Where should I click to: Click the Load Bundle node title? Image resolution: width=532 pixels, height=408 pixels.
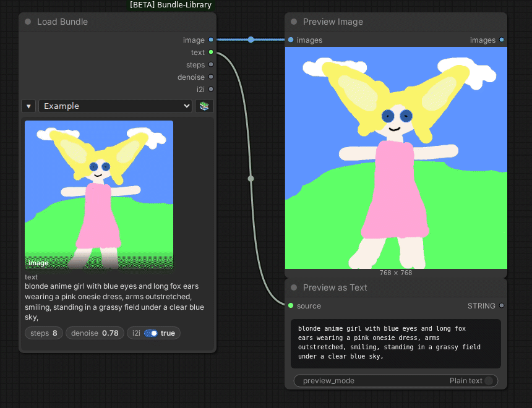(x=62, y=22)
